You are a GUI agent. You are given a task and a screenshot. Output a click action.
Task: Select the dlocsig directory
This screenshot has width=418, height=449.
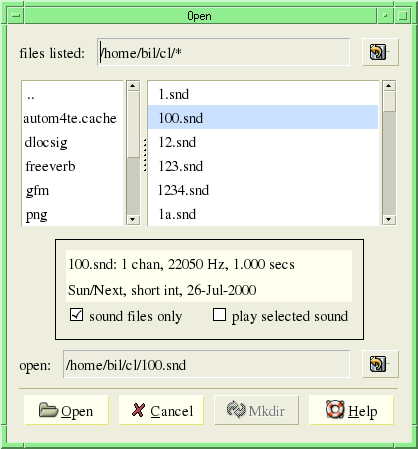click(x=72, y=142)
